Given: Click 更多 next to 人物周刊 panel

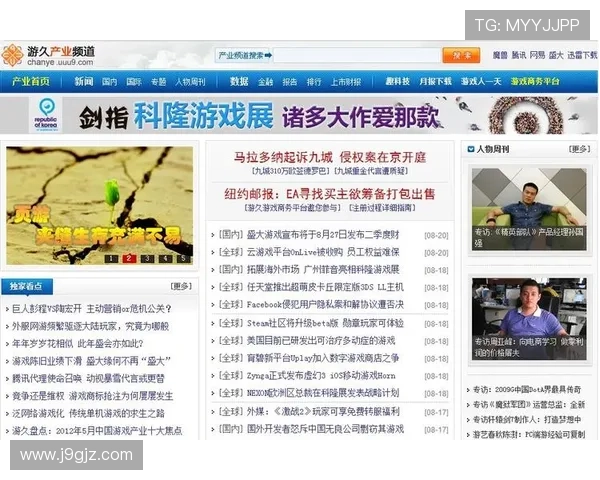Looking at the screenshot, I should tap(579, 149).
